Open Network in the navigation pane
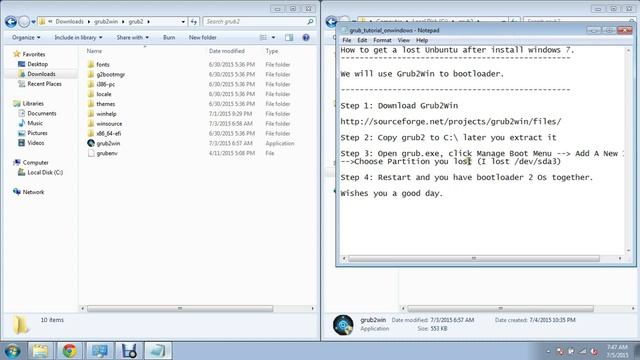Viewport: 640px width, 360px height. coord(33,192)
